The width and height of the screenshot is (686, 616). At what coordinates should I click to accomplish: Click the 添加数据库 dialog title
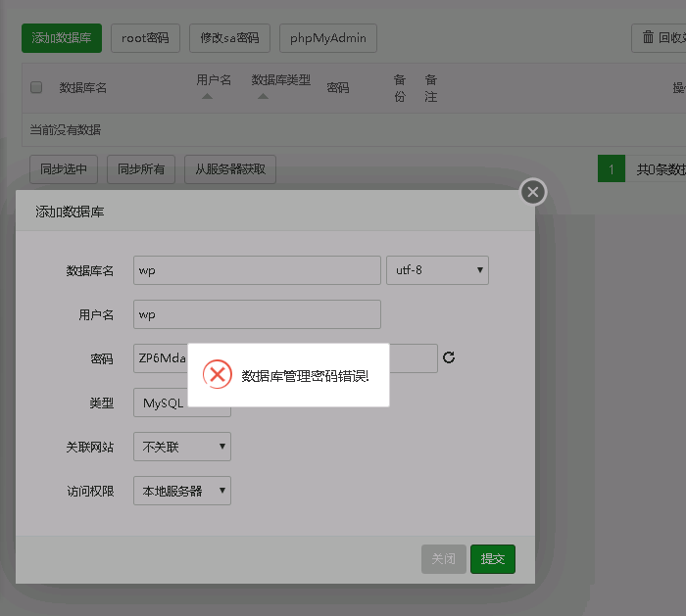(x=70, y=213)
